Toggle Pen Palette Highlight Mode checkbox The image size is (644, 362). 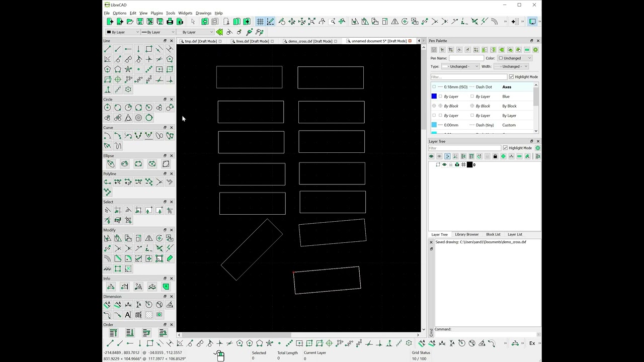[x=511, y=77]
